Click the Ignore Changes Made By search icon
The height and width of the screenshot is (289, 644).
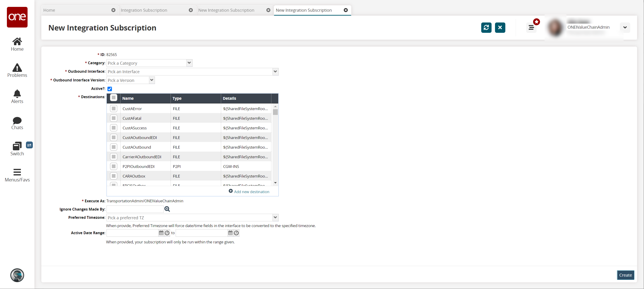pyautogui.click(x=167, y=209)
